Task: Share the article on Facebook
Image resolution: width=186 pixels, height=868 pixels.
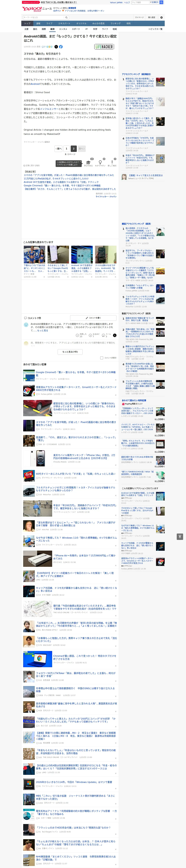Action: 61,47
